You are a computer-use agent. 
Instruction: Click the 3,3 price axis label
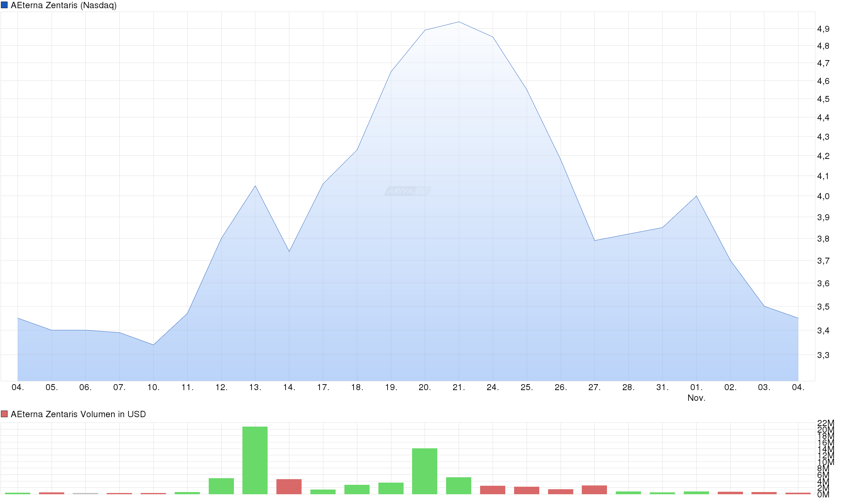coord(823,355)
